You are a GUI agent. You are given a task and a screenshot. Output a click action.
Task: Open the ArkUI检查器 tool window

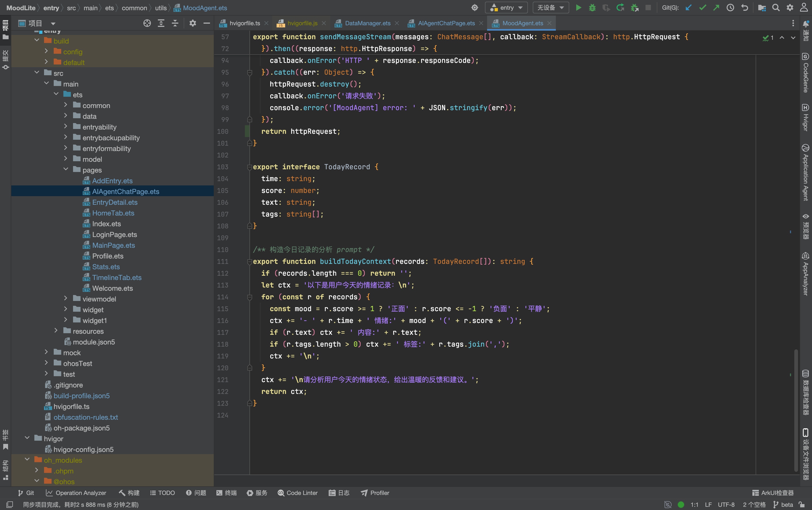773,493
